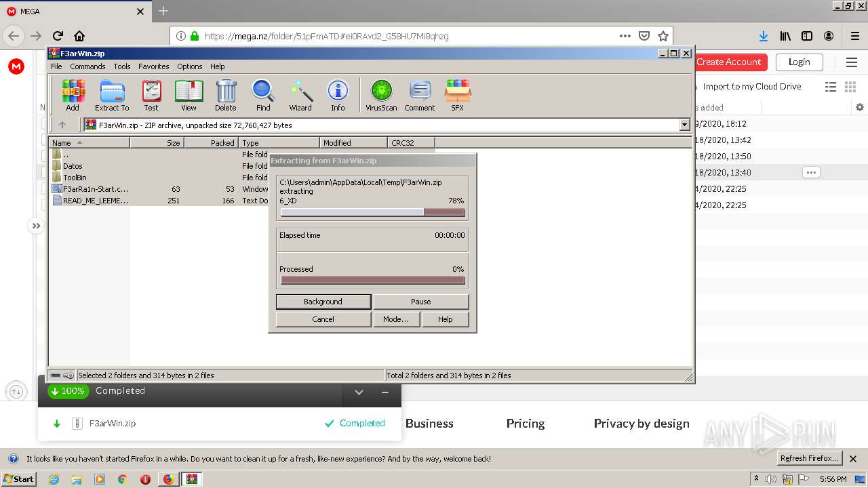
Task: Open WinRAR Help menu
Action: (x=217, y=66)
